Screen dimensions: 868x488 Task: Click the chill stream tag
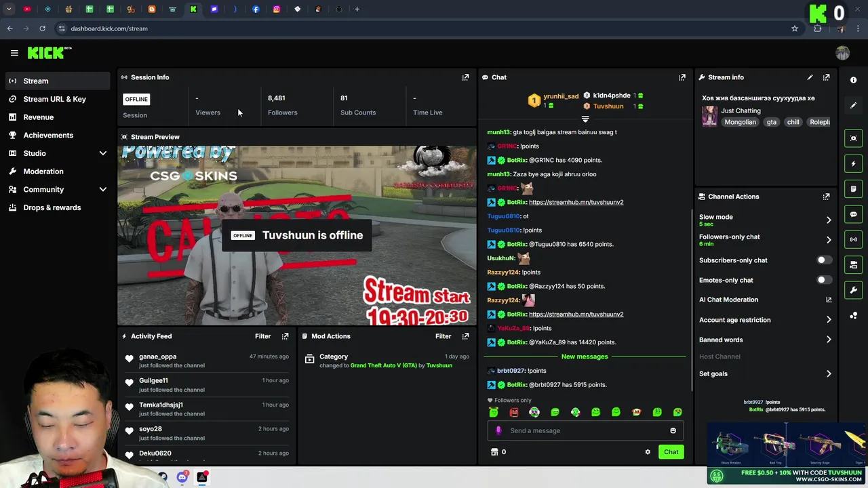click(793, 122)
